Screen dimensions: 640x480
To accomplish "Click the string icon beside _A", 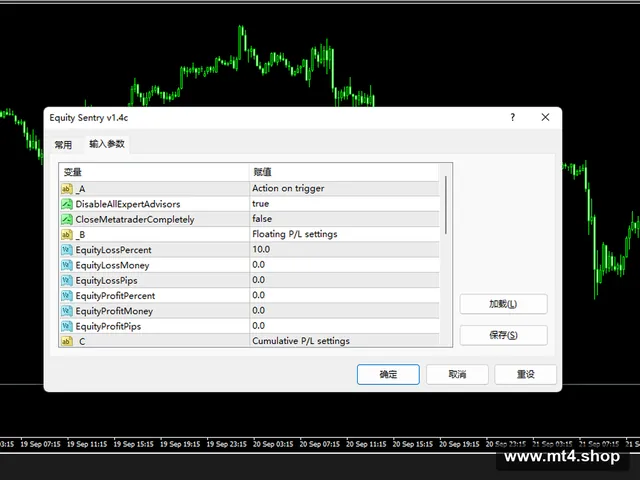I will point(67,189).
